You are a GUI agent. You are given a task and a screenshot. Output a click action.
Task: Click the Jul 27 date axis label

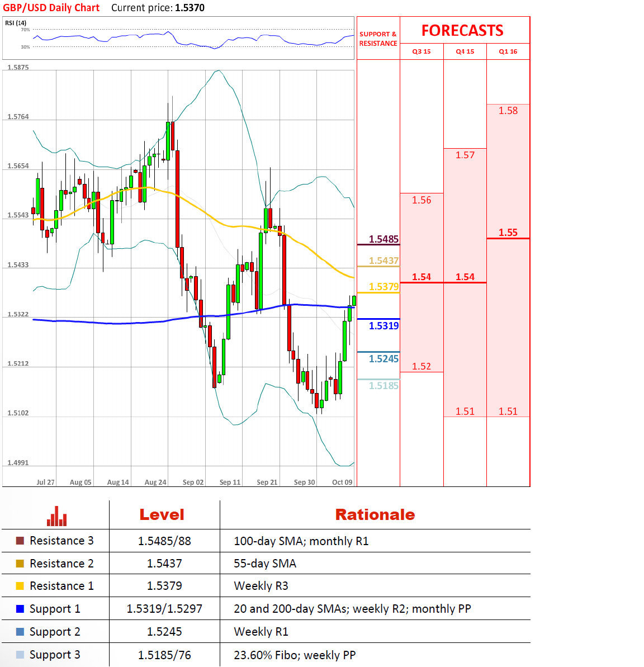tap(45, 482)
